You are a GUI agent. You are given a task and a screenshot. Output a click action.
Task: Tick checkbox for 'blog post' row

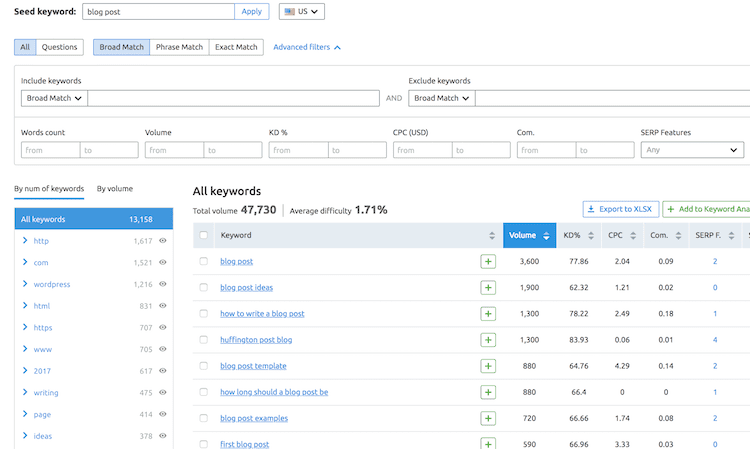[x=203, y=261]
